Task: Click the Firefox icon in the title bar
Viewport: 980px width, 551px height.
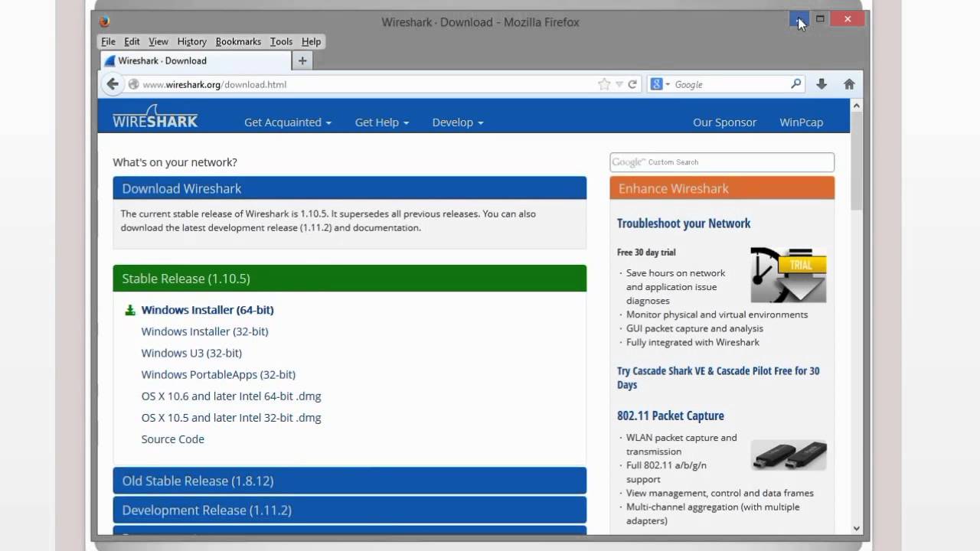Action: pyautogui.click(x=104, y=21)
